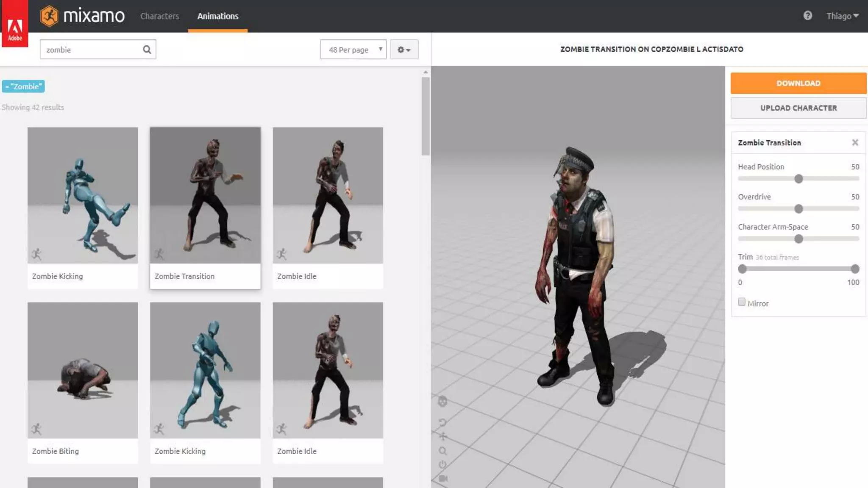The height and width of the screenshot is (488, 868).
Task: Close the Zombie Transition settings panel
Action: [855, 143]
